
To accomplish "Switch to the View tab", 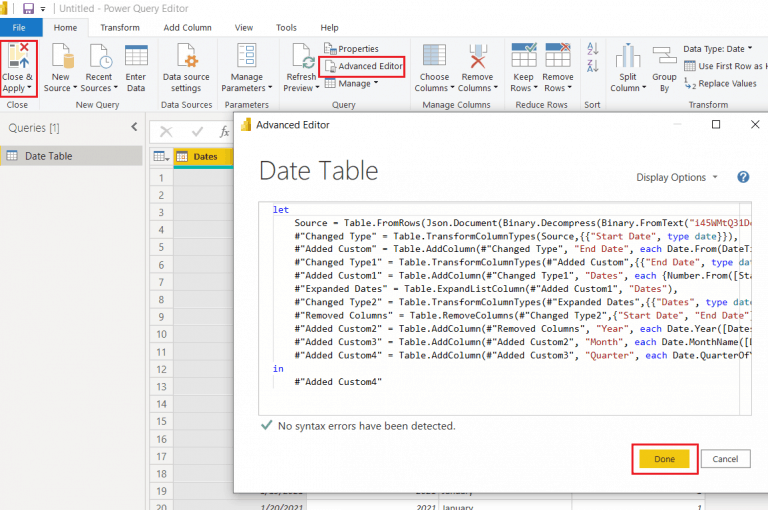I will point(243,27).
